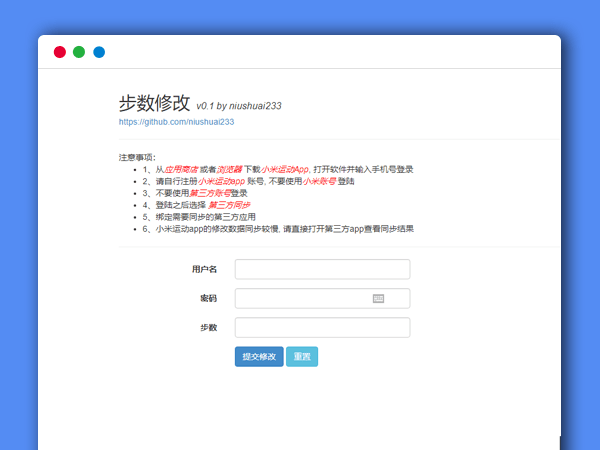The image size is (600, 450).
Task: Click the red 小米账号 text
Action: (319, 182)
